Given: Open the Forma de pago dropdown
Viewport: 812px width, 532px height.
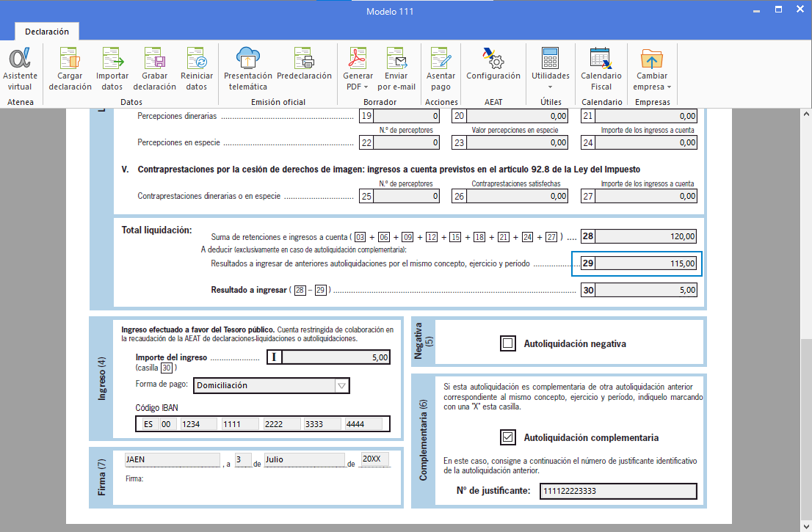Looking at the screenshot, I should [x=342, y=385].
